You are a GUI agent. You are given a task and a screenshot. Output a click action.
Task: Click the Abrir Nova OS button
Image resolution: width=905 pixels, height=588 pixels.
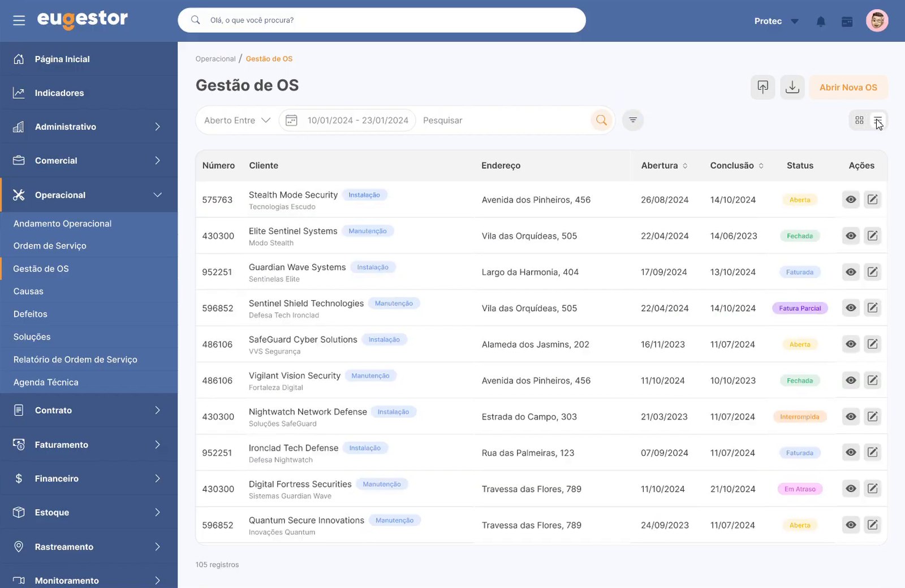(848, 87)
